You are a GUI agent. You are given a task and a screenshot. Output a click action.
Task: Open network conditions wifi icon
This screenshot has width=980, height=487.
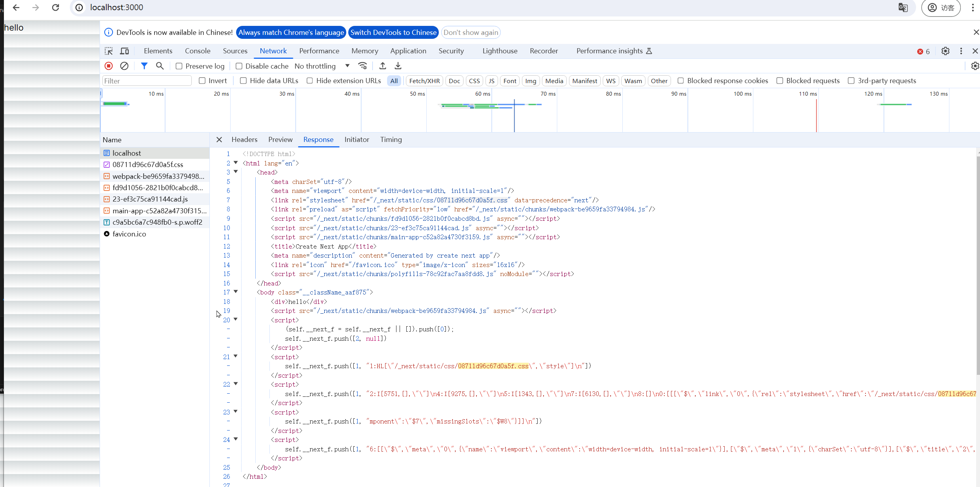363,66
